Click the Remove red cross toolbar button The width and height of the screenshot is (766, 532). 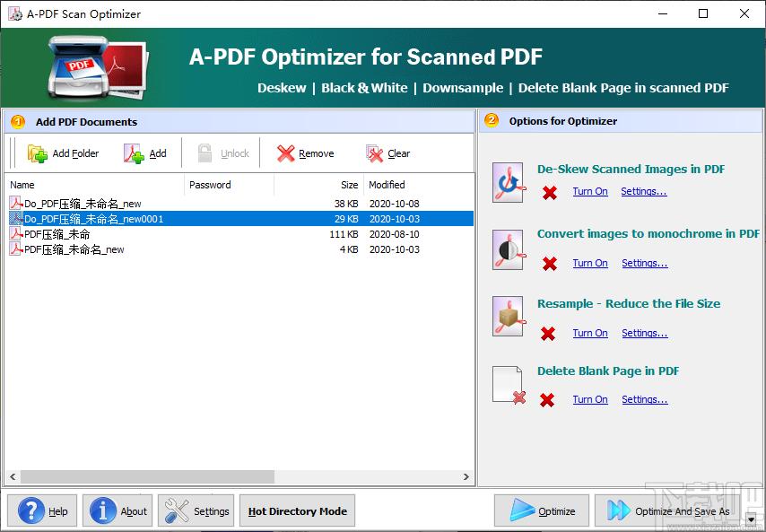coord(305,153)
